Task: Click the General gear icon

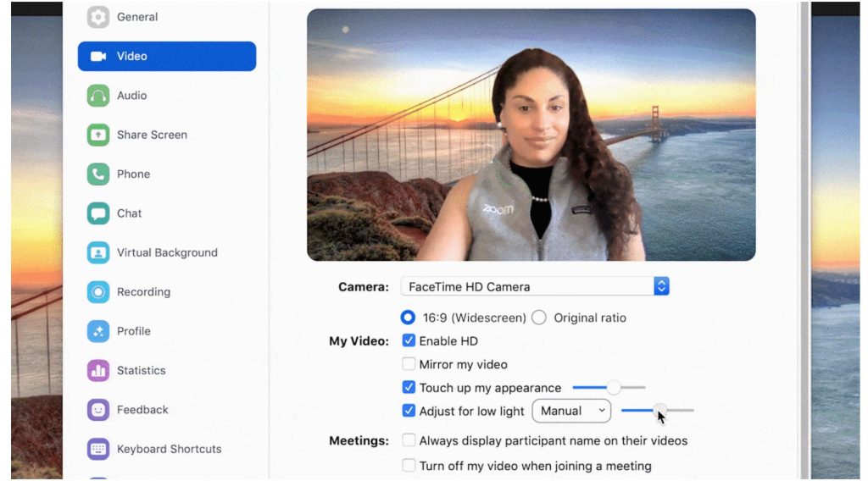Action: pyautogui.click(x=98, y=17)
